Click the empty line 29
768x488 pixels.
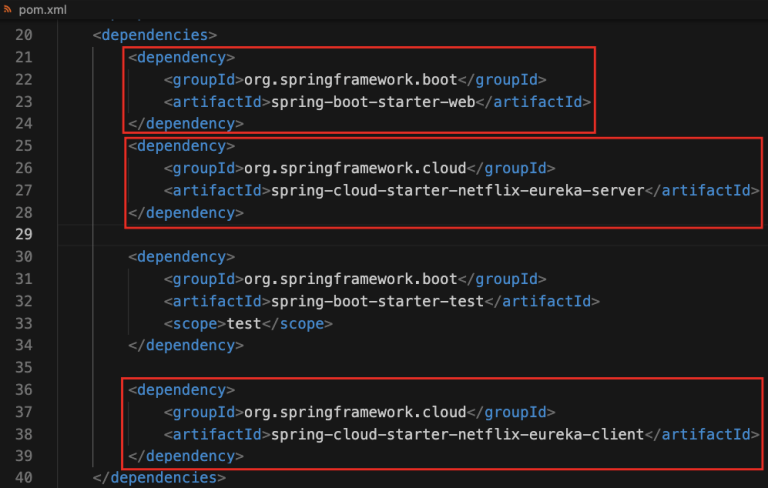pos(400,234)
